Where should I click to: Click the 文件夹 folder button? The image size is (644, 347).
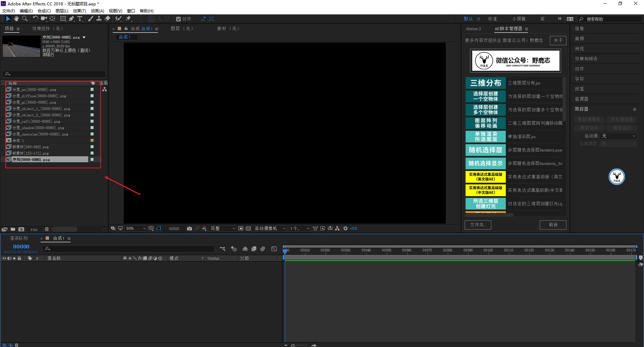[478, 225]
